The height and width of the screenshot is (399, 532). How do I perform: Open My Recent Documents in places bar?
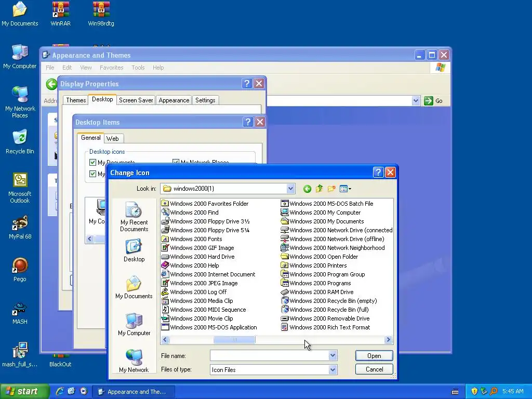(134, 217)
